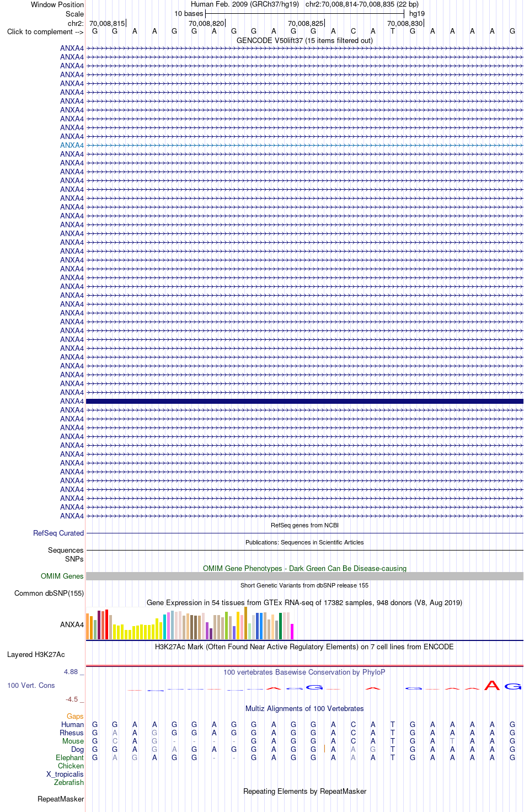This screenshot has width=524, height=812.
Task: Click 'RefSeq genes from NCBI' track title
Action: 304,525
